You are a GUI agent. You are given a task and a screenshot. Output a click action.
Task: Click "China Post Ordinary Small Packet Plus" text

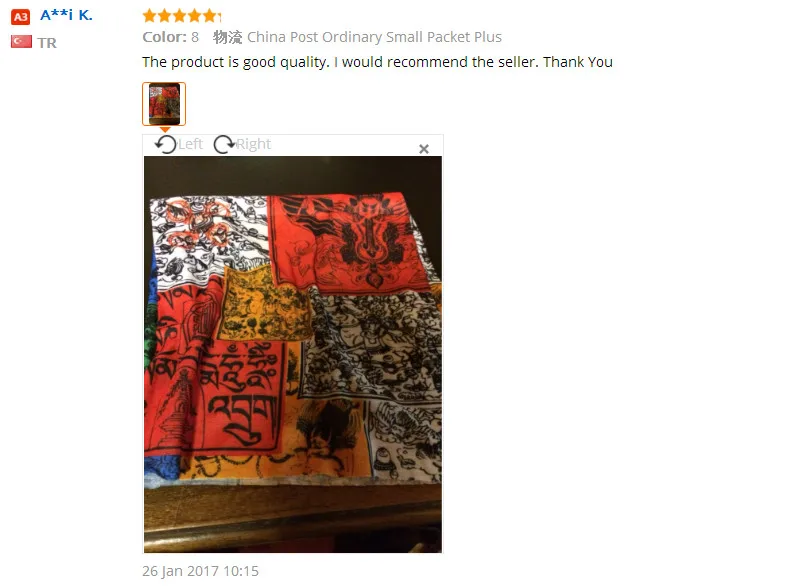[374, 37]
